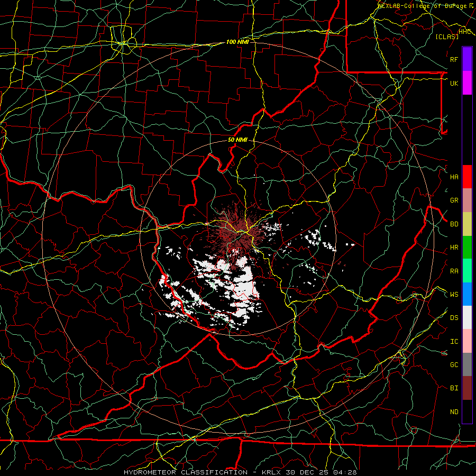Click the "DS" legend label
Viewport: 476px width, 476px height.
click(x=454, y=318)
